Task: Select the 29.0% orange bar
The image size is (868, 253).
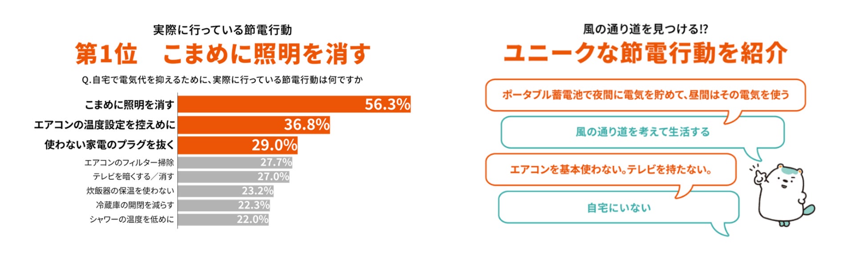Action: coord(238,145)
